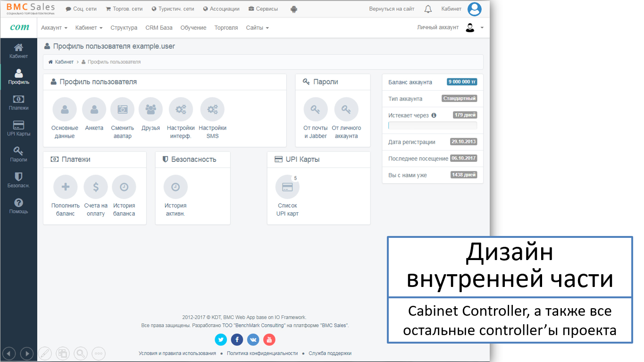Go to the Обучение menu item
644x362 pixels.
[x=193, y=28]
